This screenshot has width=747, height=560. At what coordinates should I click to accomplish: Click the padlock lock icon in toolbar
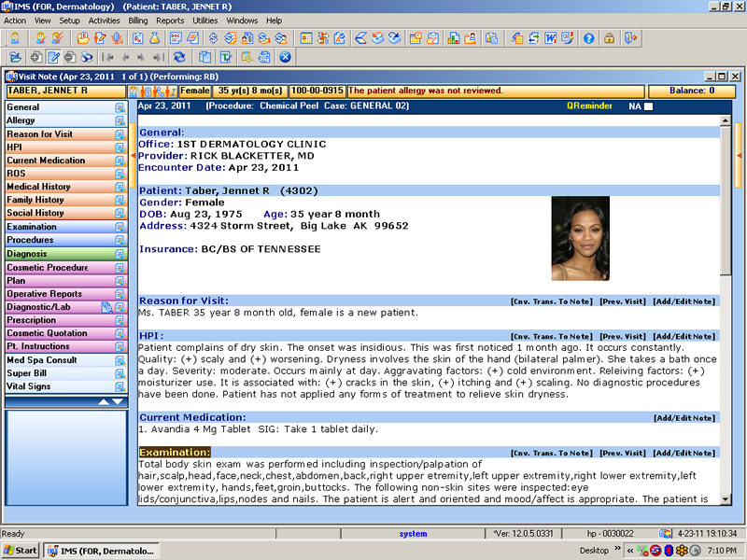tap(609, 38)
